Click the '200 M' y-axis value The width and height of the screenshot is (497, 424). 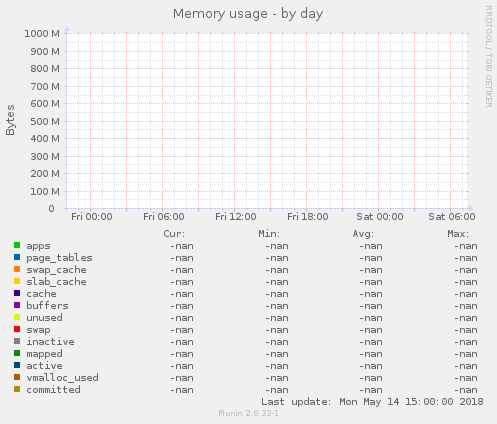click(x=45, y=174)
